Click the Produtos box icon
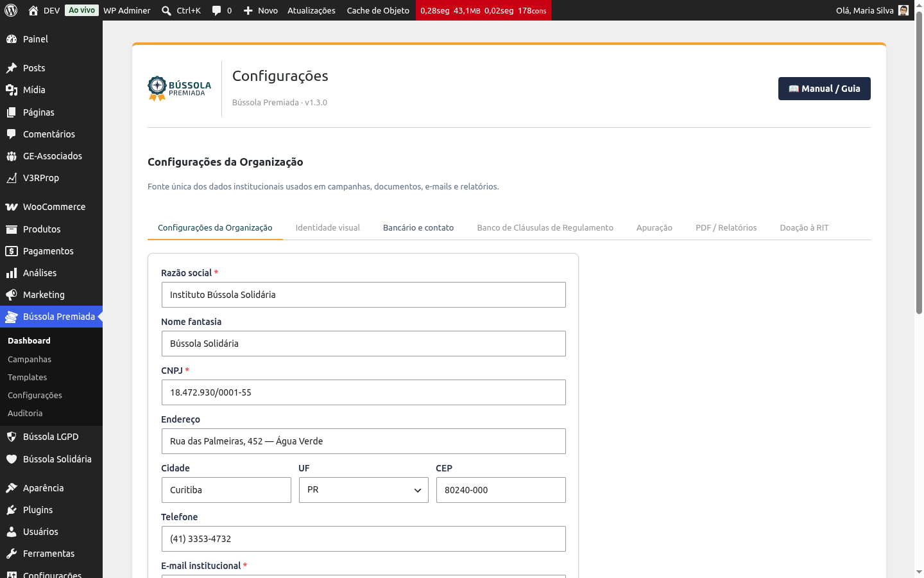The width and height of the screenshot is (924, 578). pyautogui.click(x=12, y=229)
